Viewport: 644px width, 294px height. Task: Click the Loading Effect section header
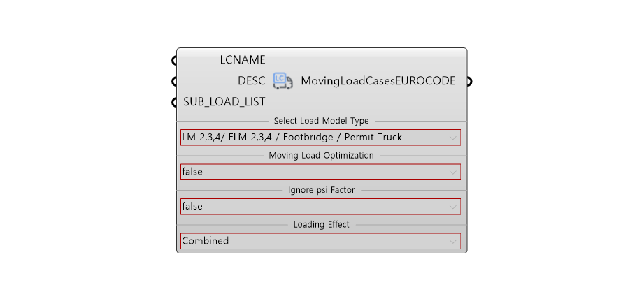tap(321, 224)
